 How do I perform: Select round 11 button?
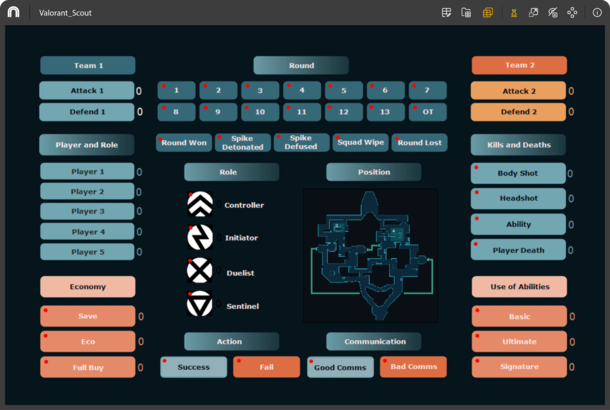pos(302,112)
